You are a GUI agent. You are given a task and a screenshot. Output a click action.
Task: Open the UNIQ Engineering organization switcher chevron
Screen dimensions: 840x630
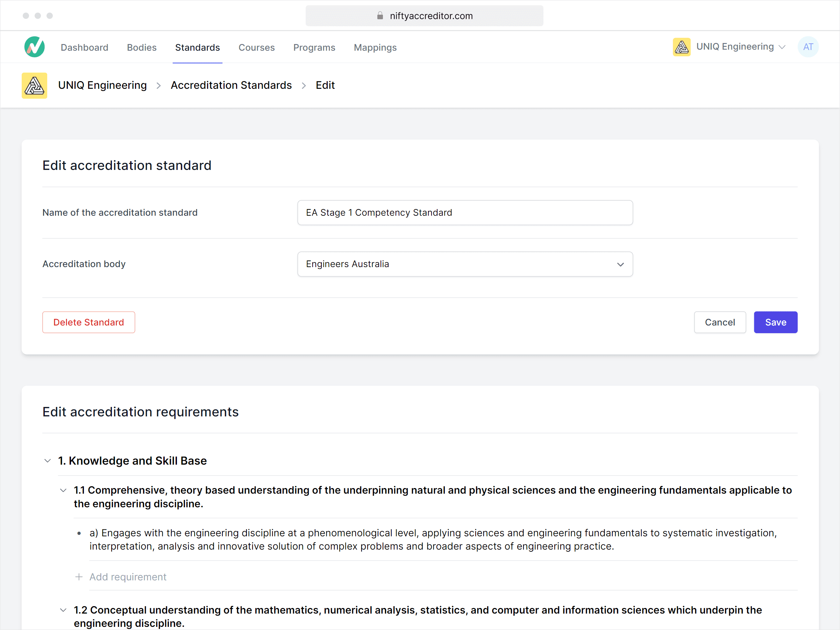(782, 47)
